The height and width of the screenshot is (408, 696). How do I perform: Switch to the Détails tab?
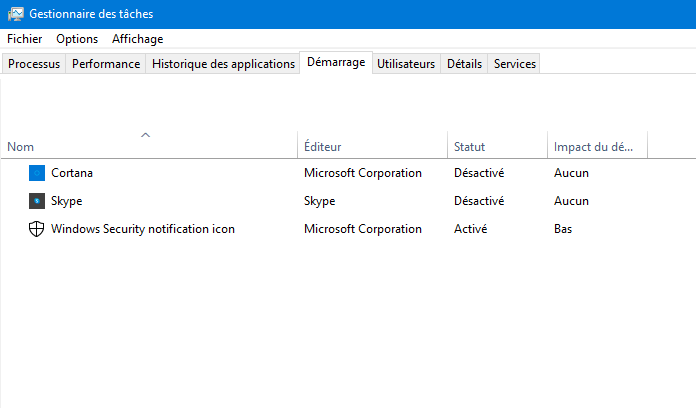point(464,64)
